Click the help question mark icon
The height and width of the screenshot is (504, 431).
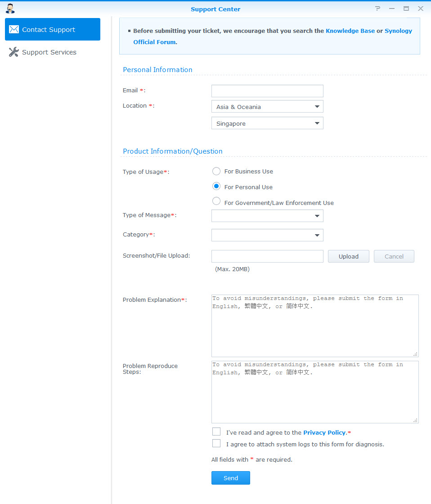[377, 9]
